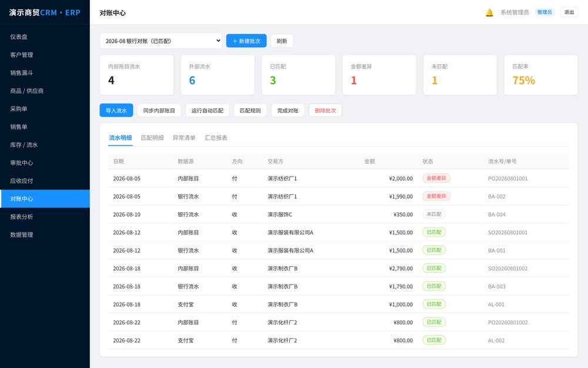Click the notification bell icon

coord(489,13)
